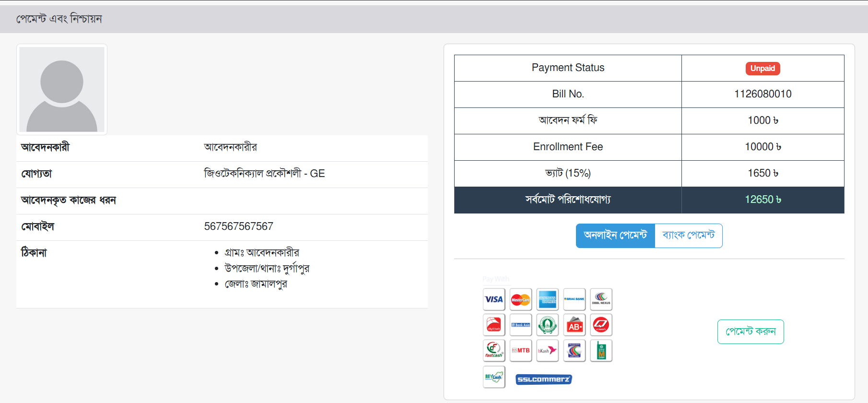Click the জেলাঃ জামালপুর address line
This screenshot has height=403, width=868.
click(x=256, y=284)
